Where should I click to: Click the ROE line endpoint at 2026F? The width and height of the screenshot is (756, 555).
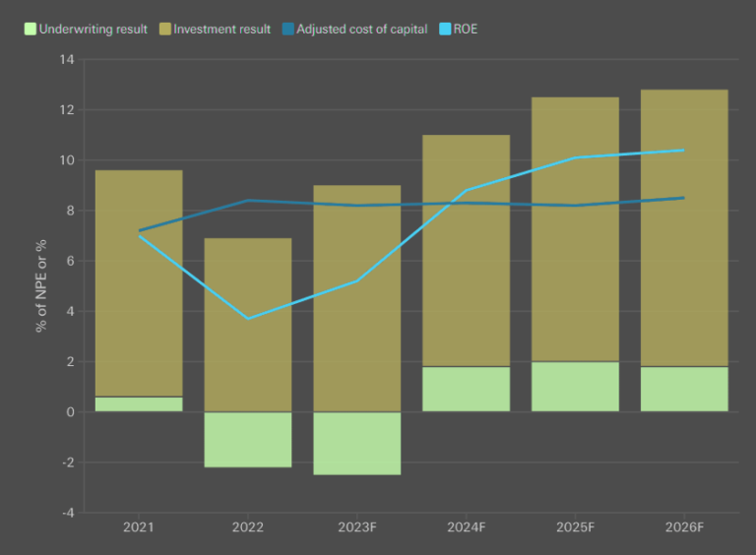(684, 151)
